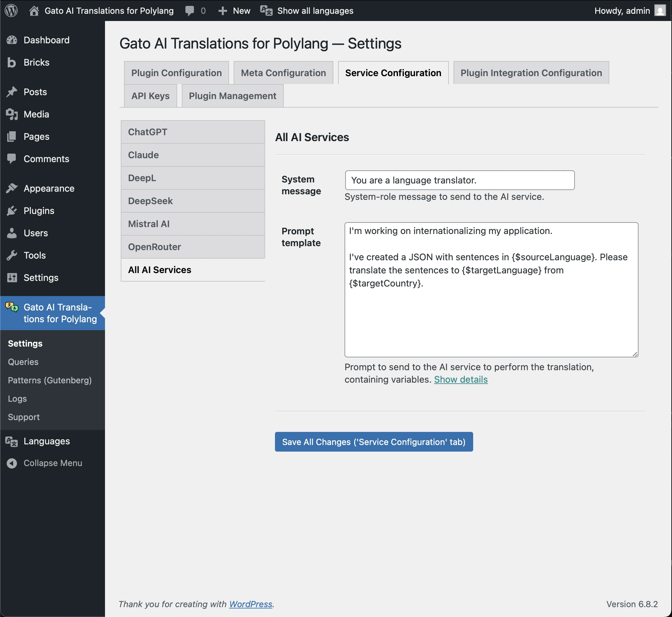Click the admin avatar in the top-right corner
This screenshot has height=617, width=672.
click(x=660, y=11)
